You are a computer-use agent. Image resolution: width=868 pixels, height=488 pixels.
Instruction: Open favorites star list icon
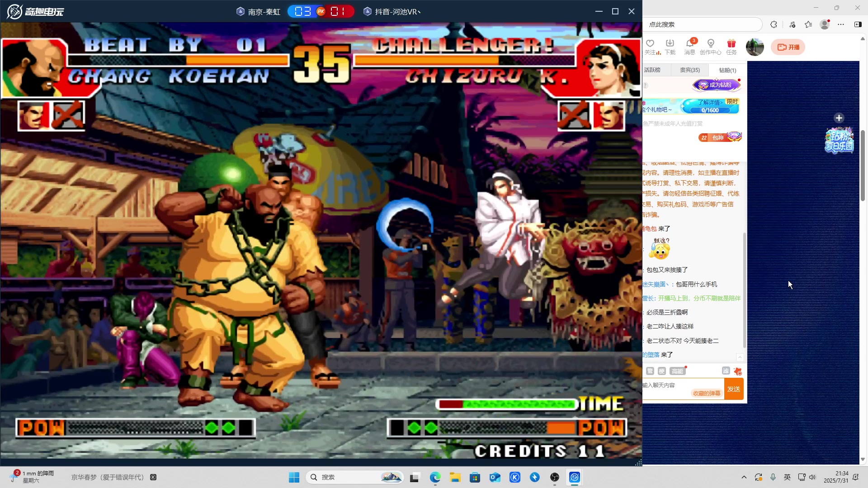pos(808,24)
